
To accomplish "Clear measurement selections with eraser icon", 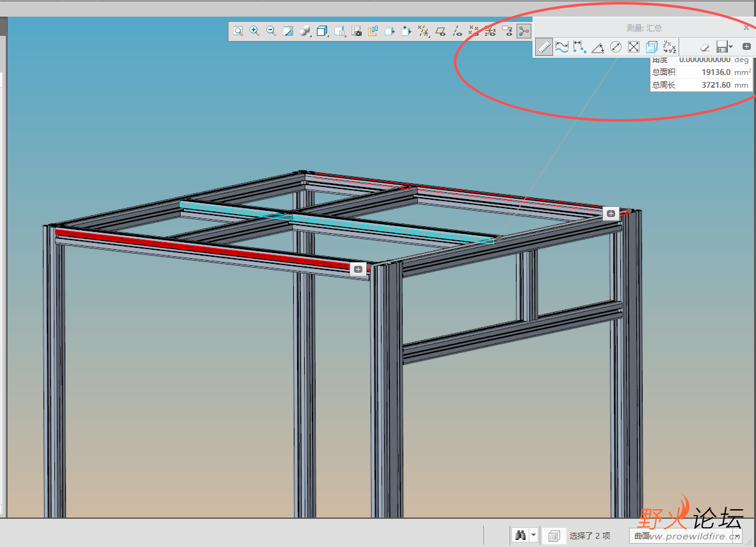I will (704, 47).
